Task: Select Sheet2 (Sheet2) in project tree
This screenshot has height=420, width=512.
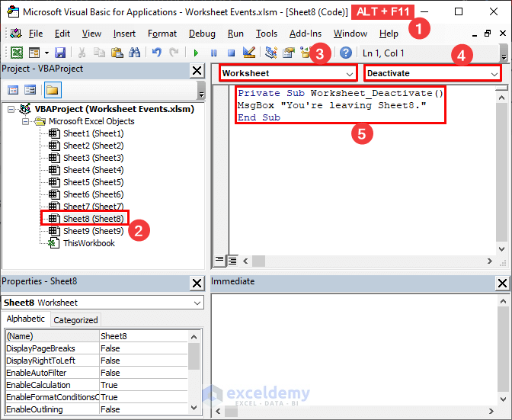Action: tap(94, 146)
